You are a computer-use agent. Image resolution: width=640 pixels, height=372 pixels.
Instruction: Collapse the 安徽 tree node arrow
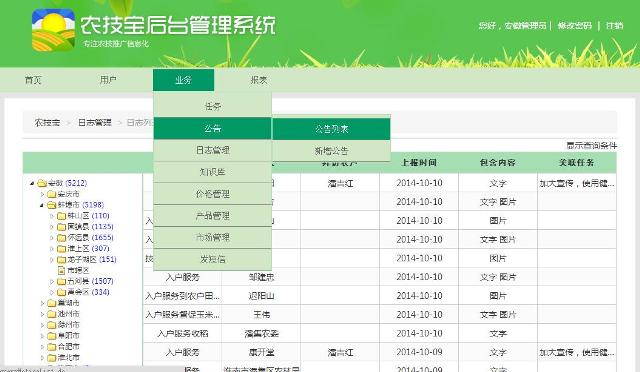tap(32, 183)
